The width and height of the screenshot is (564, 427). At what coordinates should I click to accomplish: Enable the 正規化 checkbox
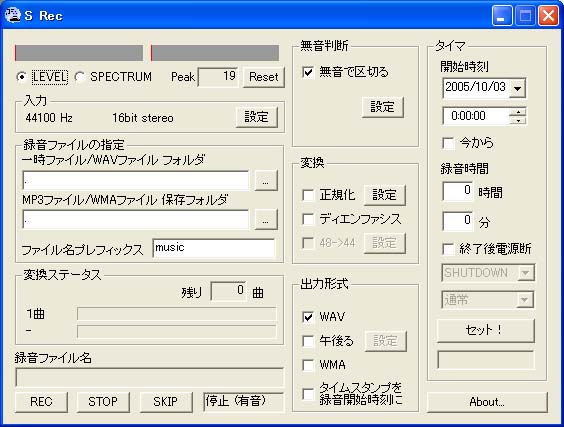(x=308, y=195)
